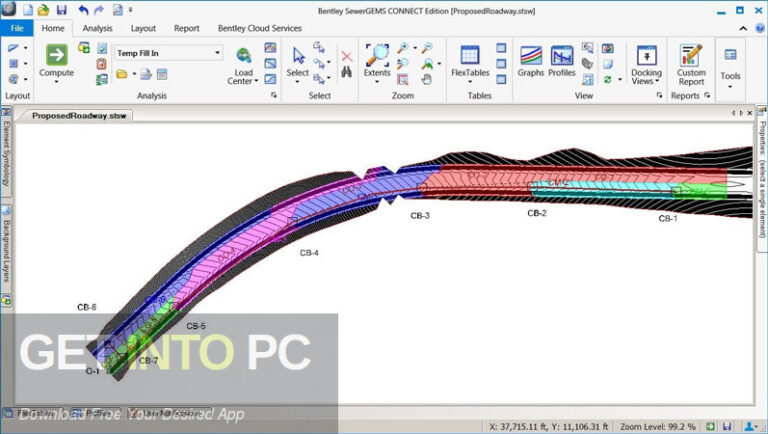Select the ProposedRoadway.stsw document tab
Viewport: 768px width, 434px height.
(79, 116)
